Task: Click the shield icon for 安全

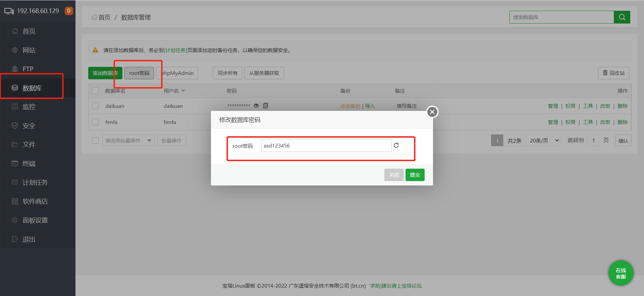Action: (15, 126)
